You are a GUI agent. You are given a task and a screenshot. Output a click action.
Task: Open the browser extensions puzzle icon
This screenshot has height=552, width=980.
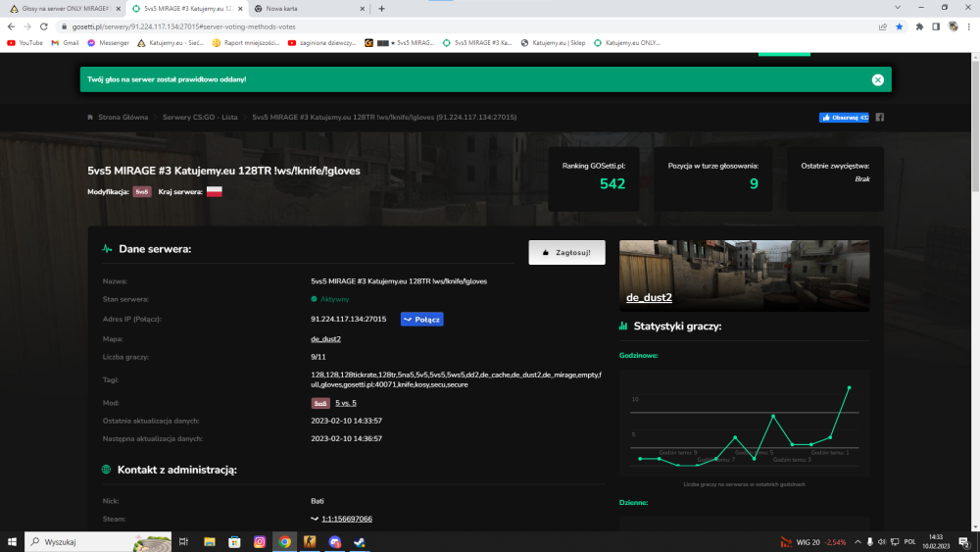[919, 26]
